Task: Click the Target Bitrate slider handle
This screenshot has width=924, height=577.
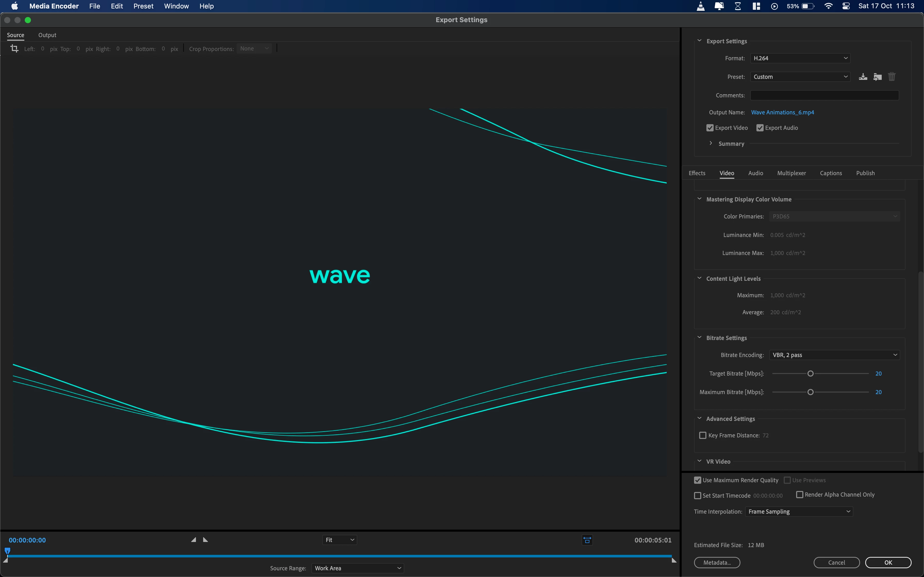Action: point(810,374)
